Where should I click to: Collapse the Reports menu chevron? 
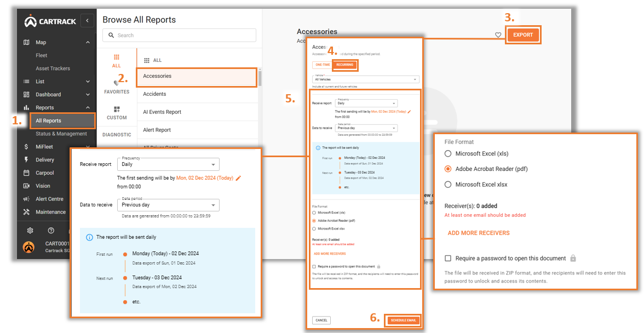tap(88, 107)
